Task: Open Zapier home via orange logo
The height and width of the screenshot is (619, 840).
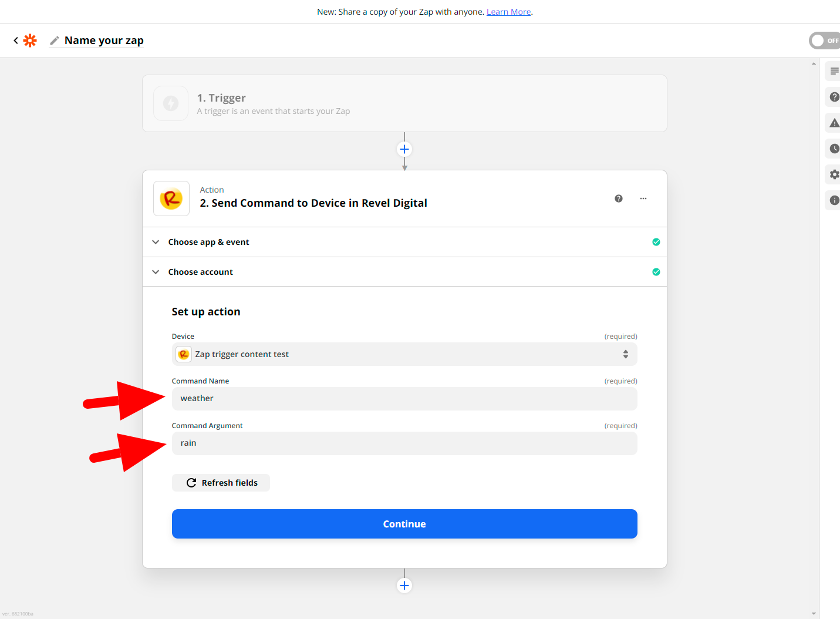Action: point(30,41)
